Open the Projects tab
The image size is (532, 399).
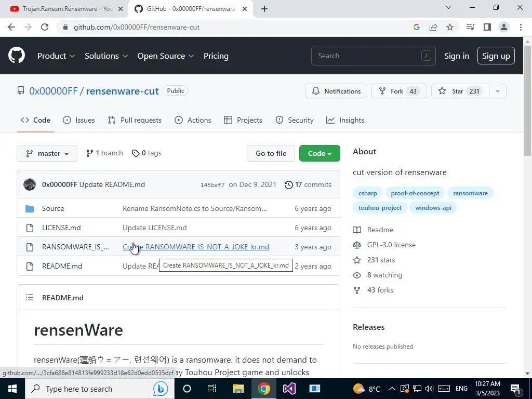pyautogui.click(x=243, y=120)
